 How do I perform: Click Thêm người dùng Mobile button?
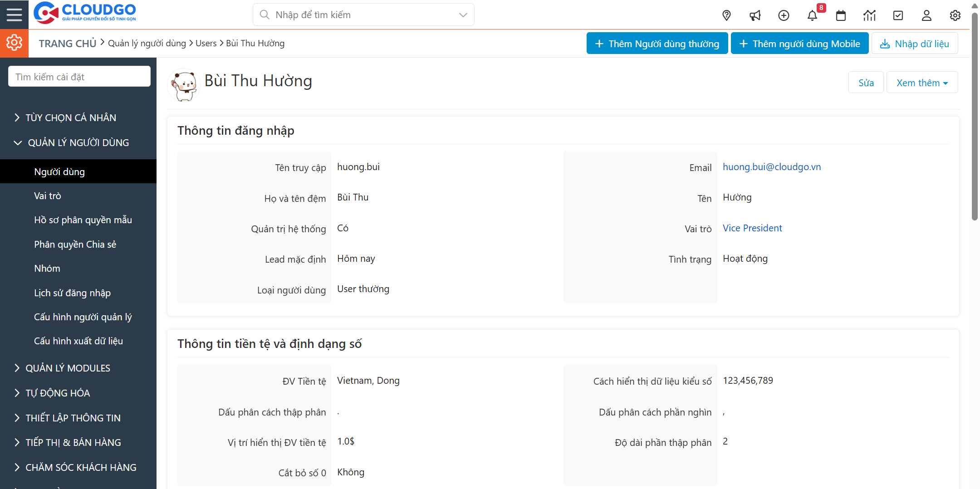(x=799, y=44)
